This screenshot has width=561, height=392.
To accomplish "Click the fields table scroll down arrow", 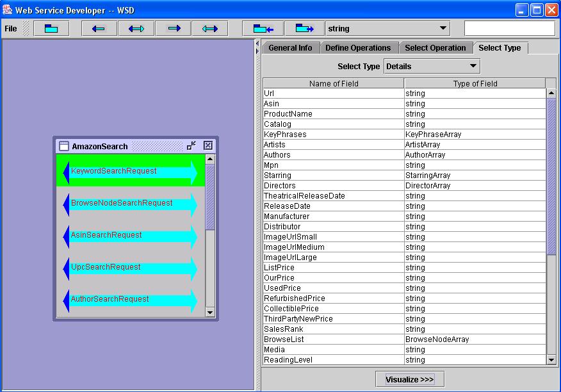I will 551,360.
